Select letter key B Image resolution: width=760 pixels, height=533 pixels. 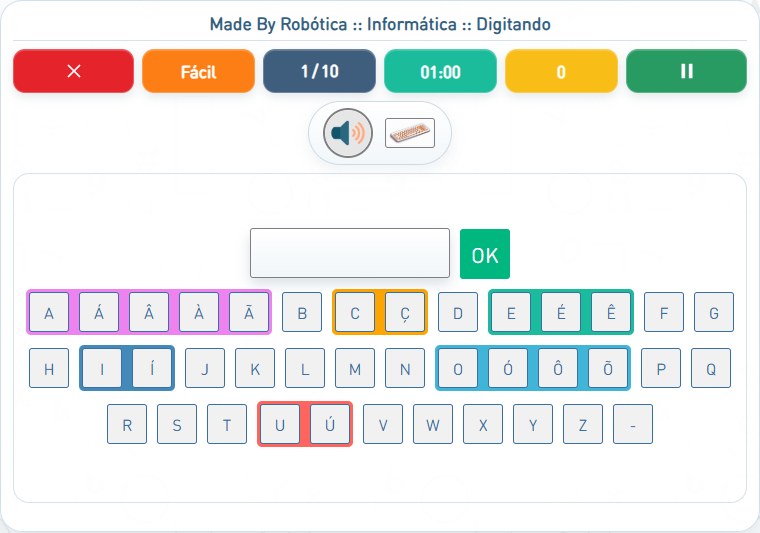tap(302, 312)
